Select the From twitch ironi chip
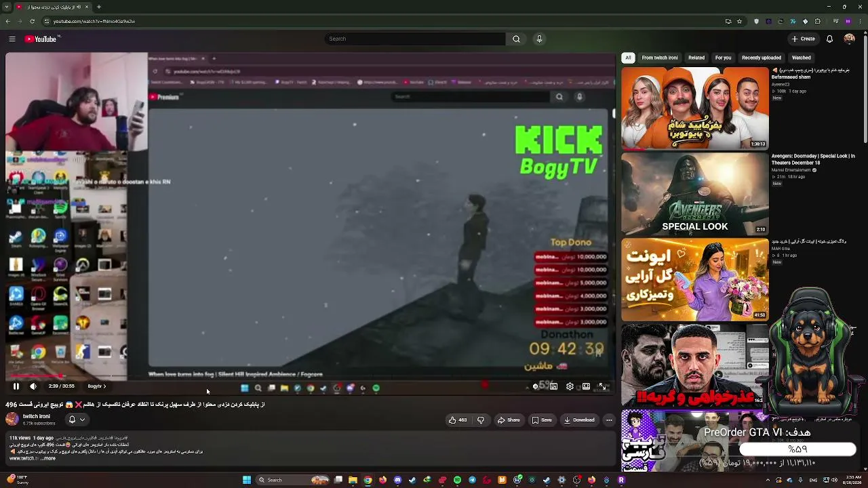 [660, 58]
